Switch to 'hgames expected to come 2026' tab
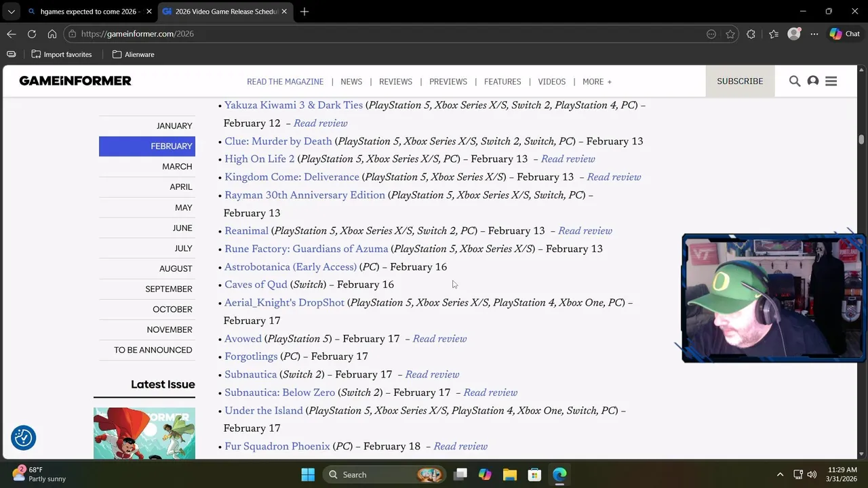 point(90,12)
